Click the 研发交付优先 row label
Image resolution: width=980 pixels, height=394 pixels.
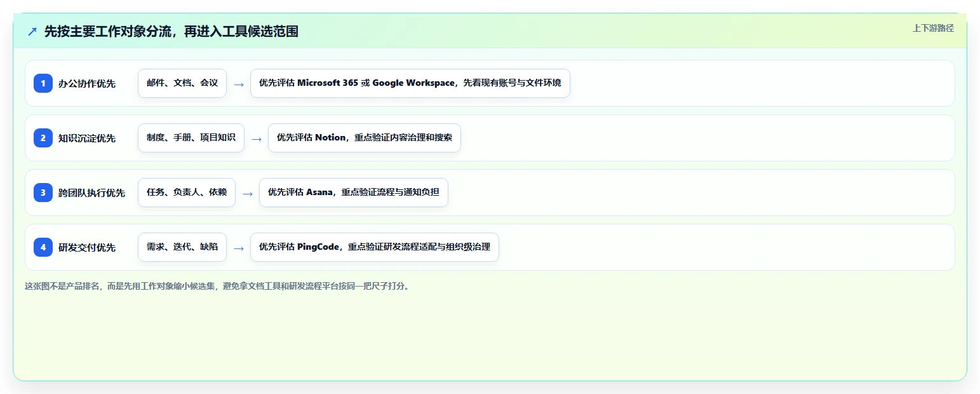point(87,248)
